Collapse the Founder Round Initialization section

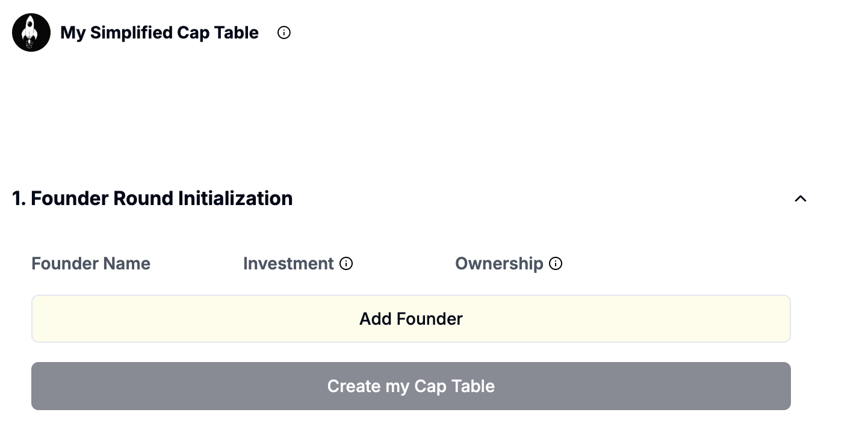[801, 198]
